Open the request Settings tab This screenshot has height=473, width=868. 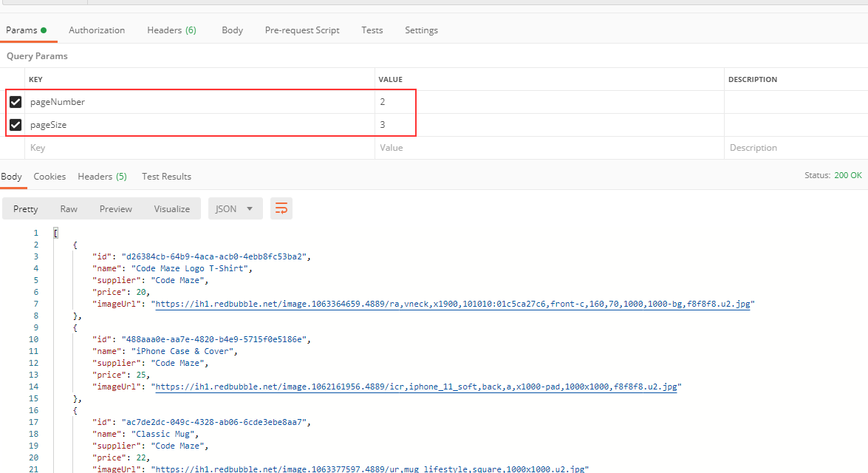click(421, 30)
